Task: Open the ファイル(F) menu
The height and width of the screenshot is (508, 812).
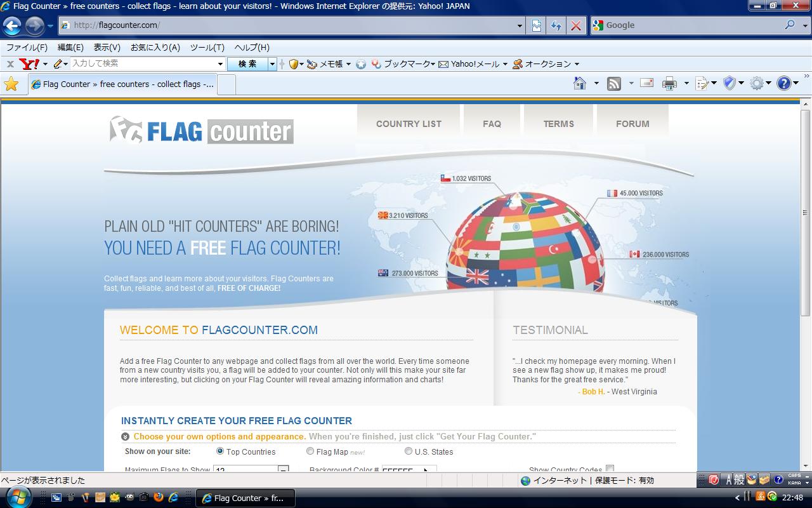Action: coord(27,47)
